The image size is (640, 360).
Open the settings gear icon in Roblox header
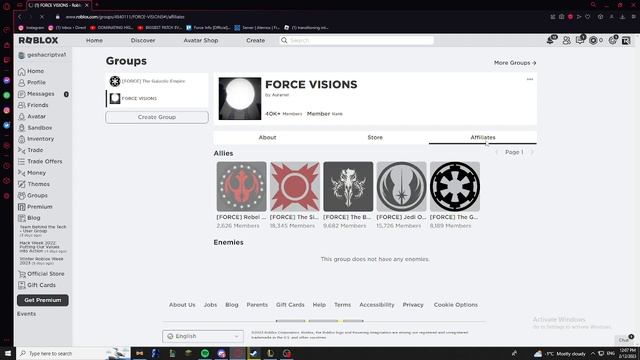[x=612, y=40]
